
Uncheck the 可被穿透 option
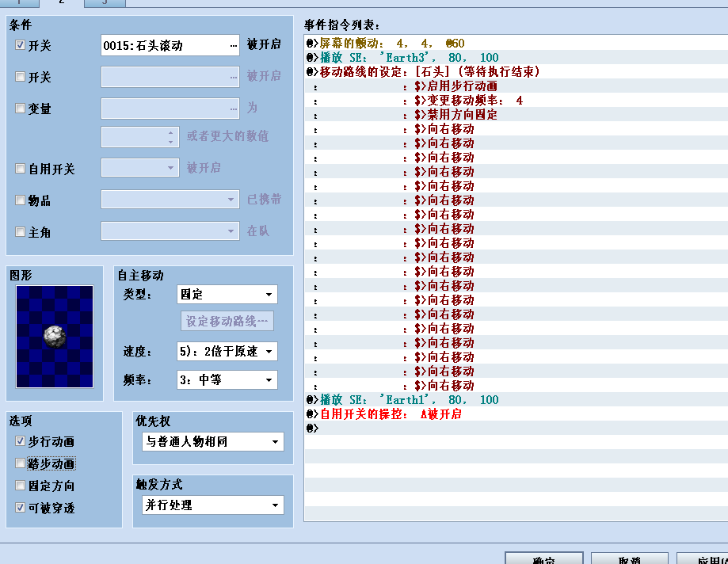(20, 508)
